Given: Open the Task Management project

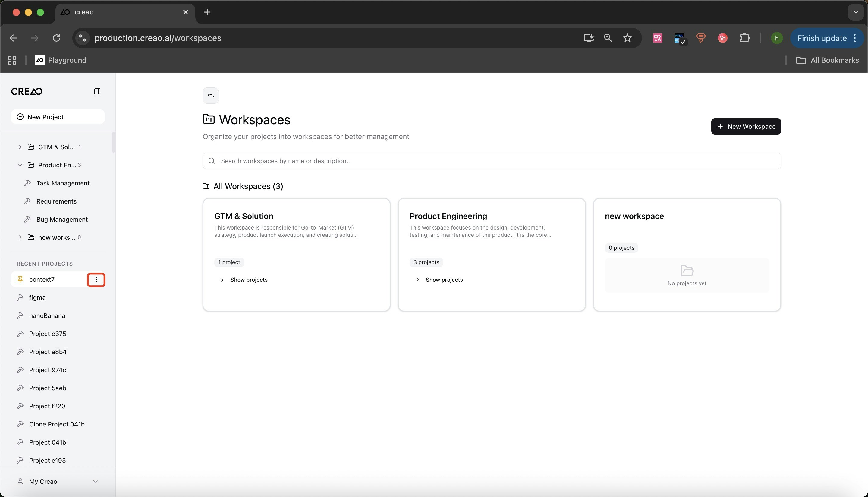Looking at the screenshot, I should pyautogui.click(x=63, y=183).
